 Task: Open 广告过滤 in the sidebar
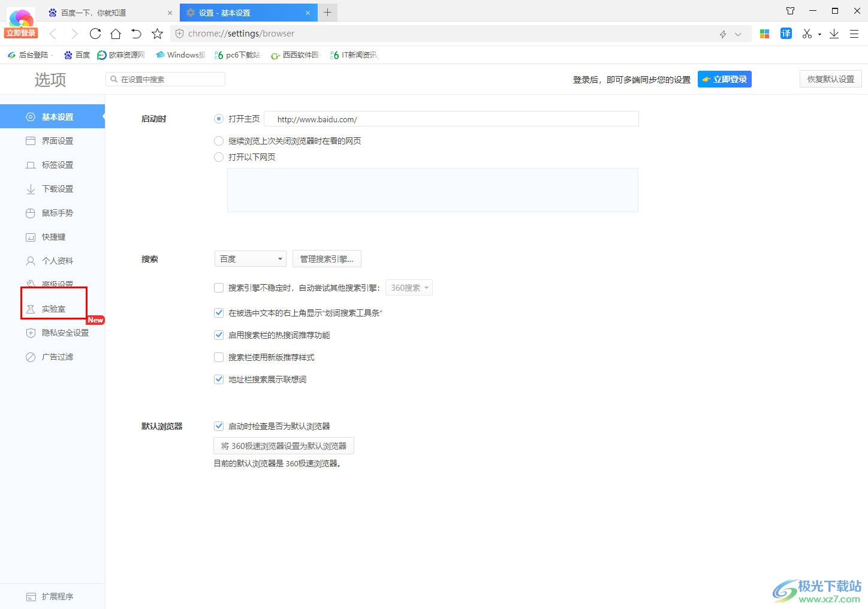52,357
